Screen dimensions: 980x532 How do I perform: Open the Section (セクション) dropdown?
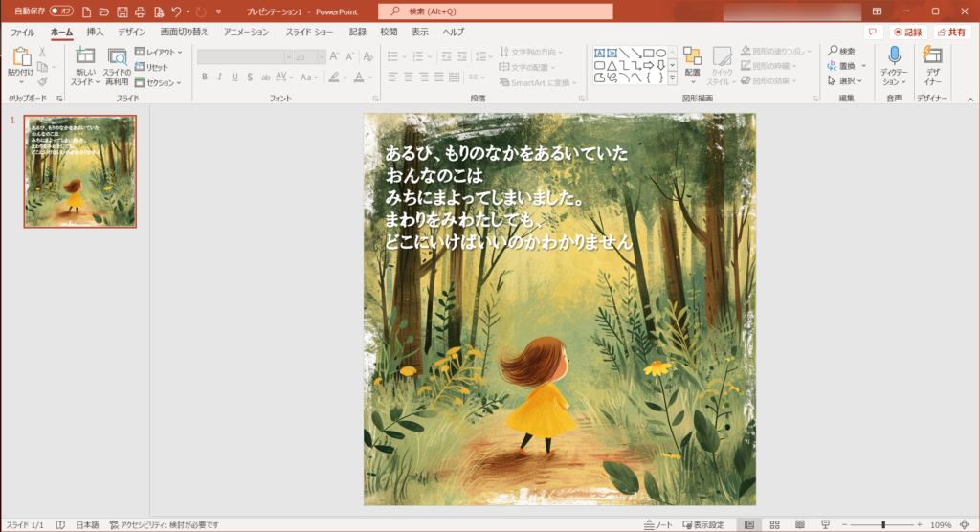[x=159, y=82]
